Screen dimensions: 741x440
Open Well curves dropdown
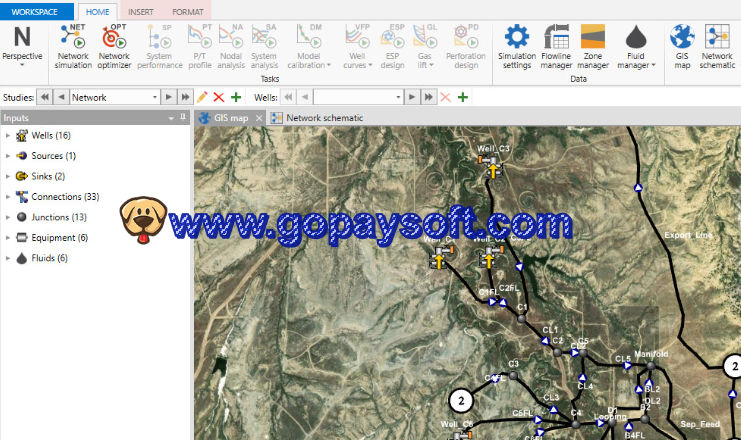click(x=357, y=46)
